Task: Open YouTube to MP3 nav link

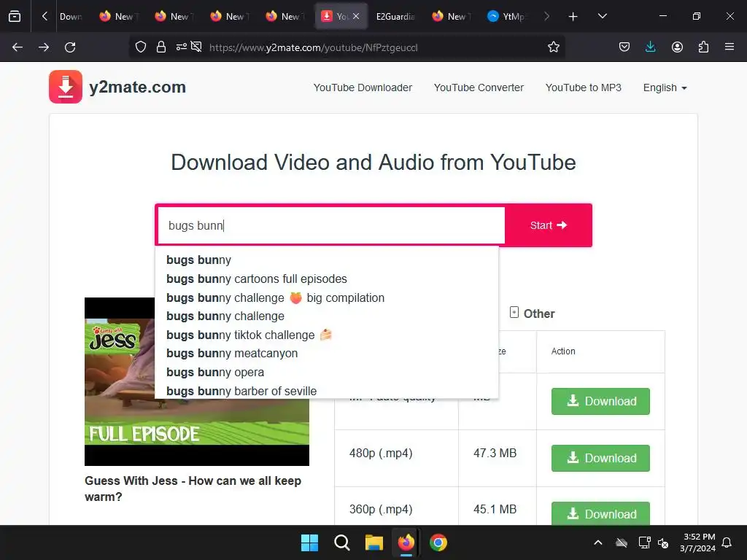Action: [583, 87]
